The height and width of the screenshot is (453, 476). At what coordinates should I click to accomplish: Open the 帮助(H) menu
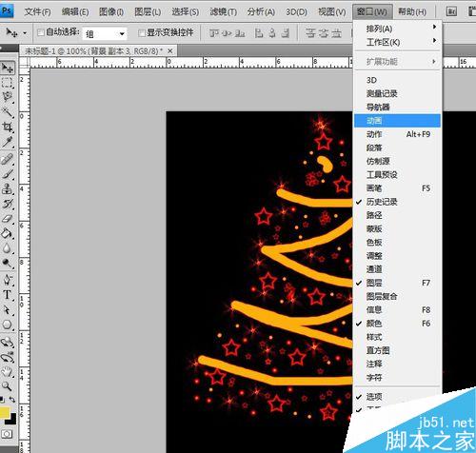pyautogui.click(x=412, y=12)
